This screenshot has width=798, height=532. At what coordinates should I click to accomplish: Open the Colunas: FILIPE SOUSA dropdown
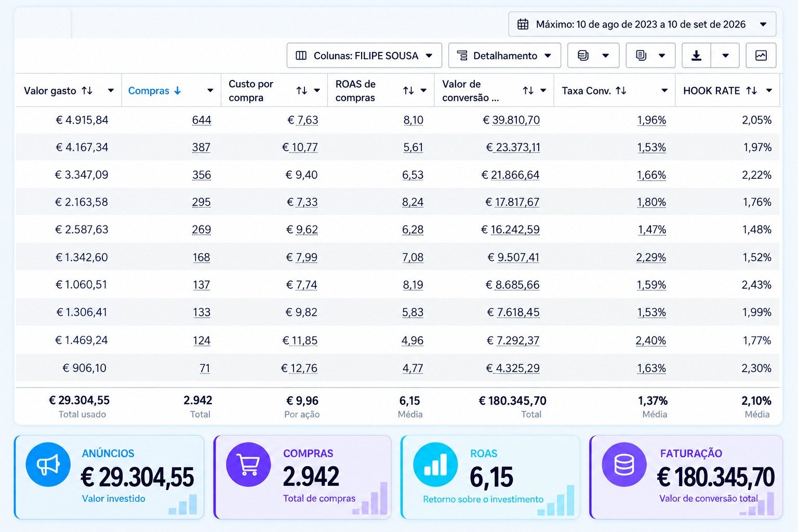[364, 56]
